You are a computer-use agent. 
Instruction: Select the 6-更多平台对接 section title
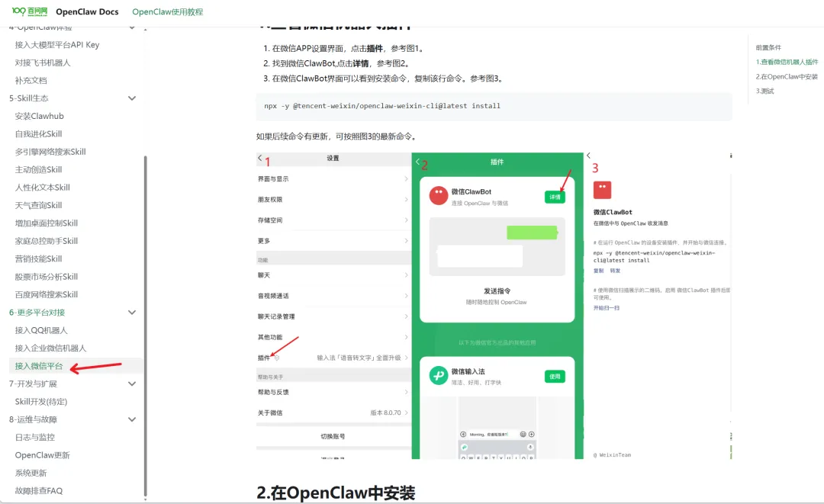pos(37,313)
